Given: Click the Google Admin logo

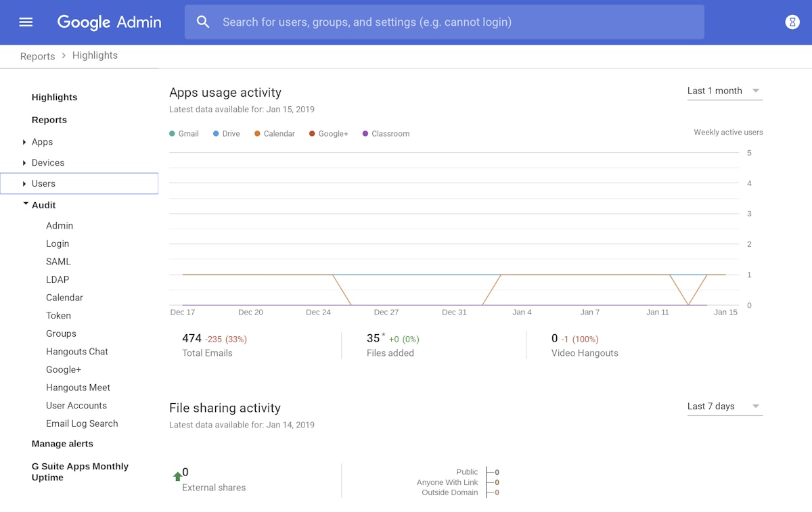Looking at the screenshot, I should click(x=109, y=22).
